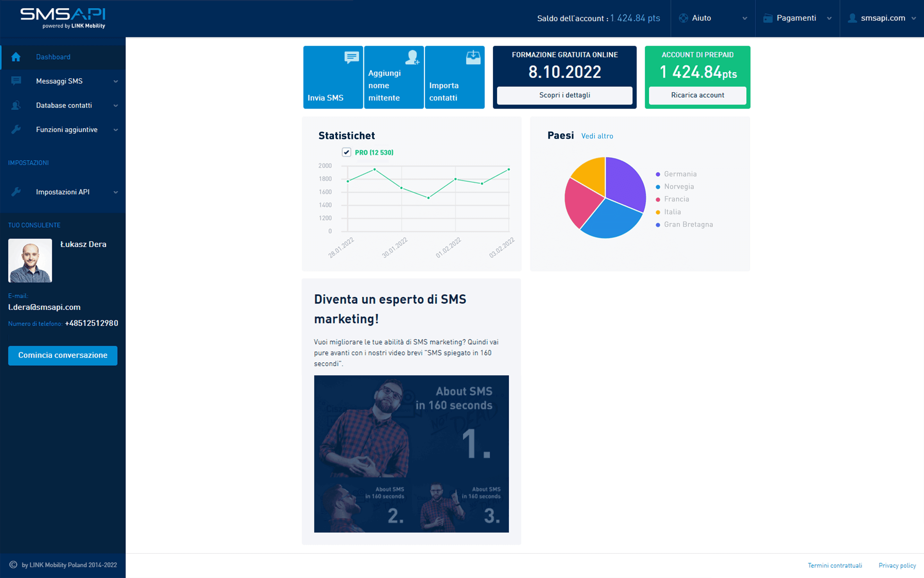Click the Norvegia legend dot
Viewport: 924px width, 578px height.
[x=658, y=187]
